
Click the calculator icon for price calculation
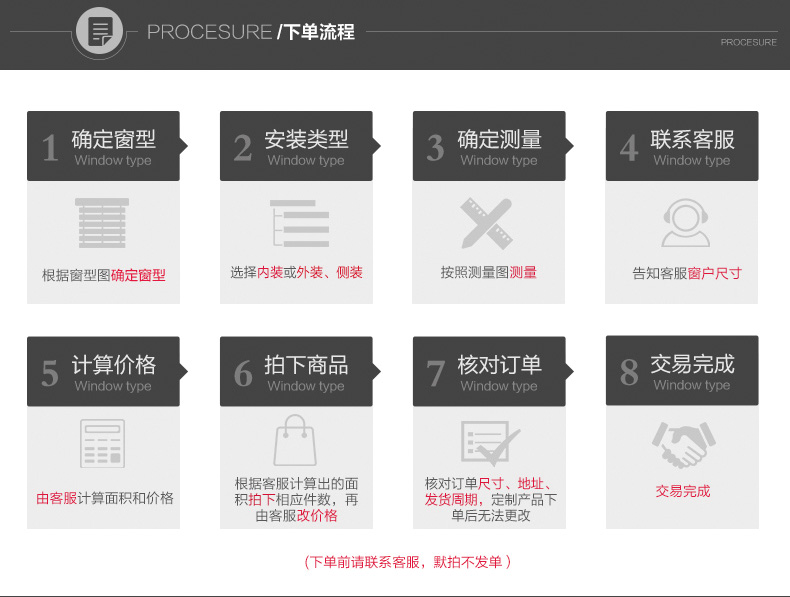(102, 444)
